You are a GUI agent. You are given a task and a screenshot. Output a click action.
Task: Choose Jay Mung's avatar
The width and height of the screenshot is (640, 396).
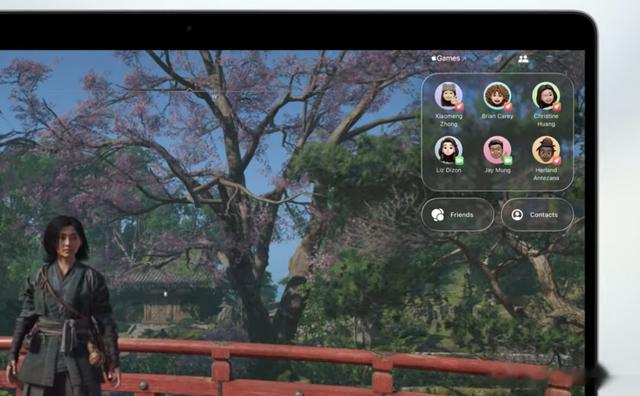coord(497,150)
